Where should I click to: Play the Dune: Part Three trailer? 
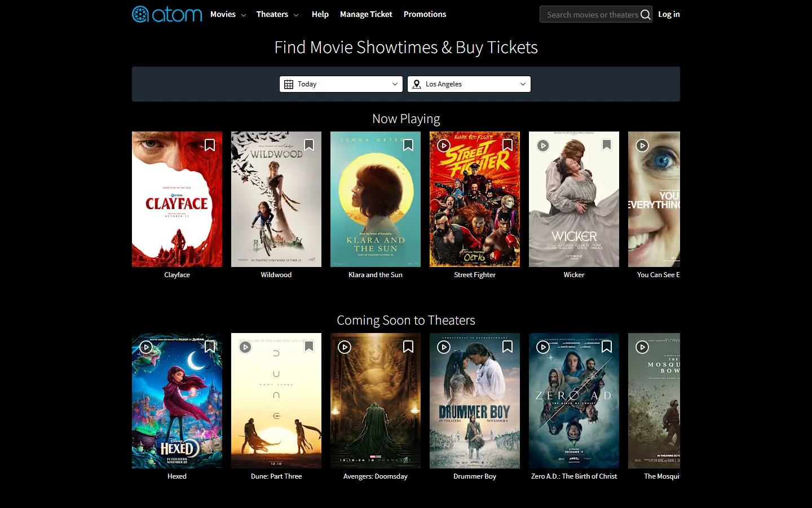click(245, 347)
